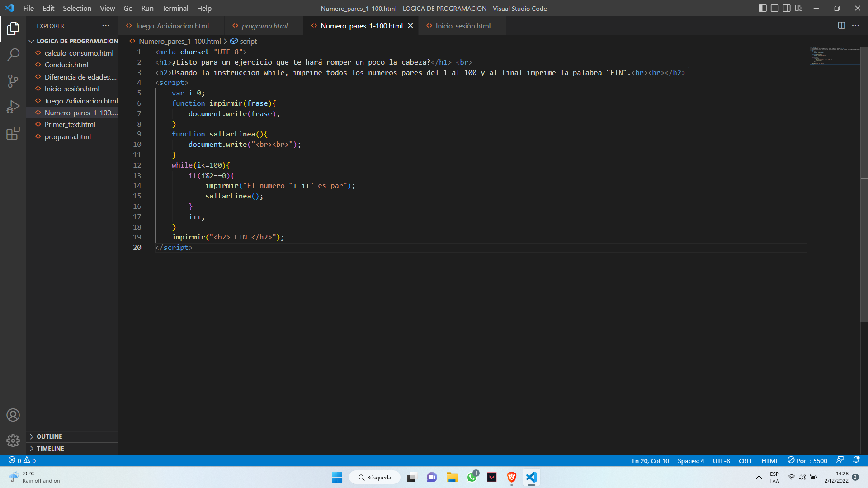Switch to the Inicio_sesión.html tab
The width and height of the screenshot is (868, 488).
click(462, 26)
